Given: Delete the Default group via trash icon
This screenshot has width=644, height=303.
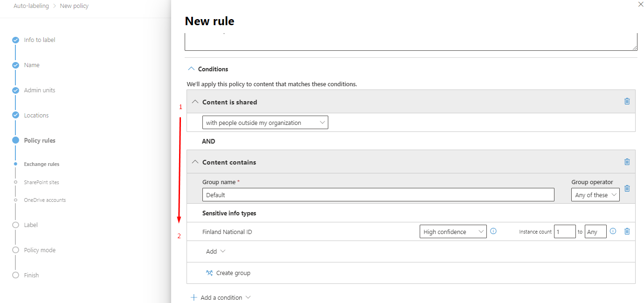Looking at the screenshot, I should tap(627, 188).
